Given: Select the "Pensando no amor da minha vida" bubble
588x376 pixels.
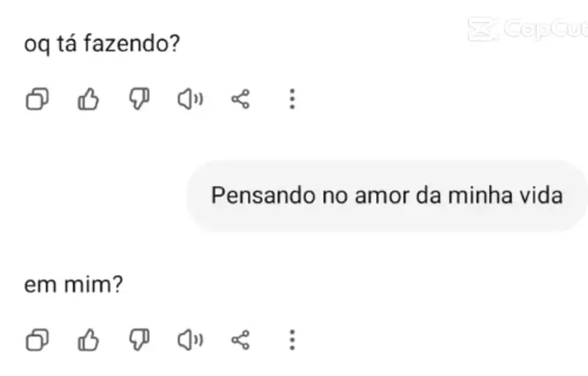Looking at the screenshot, I should (x=387, y=197).
